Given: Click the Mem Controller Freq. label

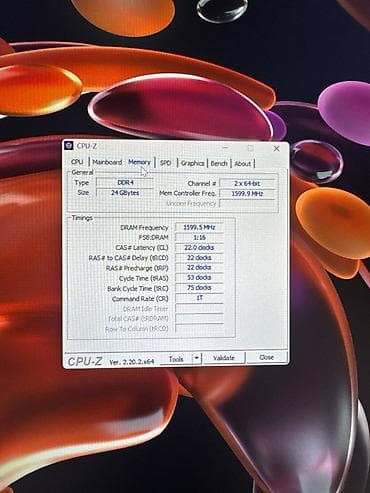Looking at the screenshot, I should tap(188, 193).
